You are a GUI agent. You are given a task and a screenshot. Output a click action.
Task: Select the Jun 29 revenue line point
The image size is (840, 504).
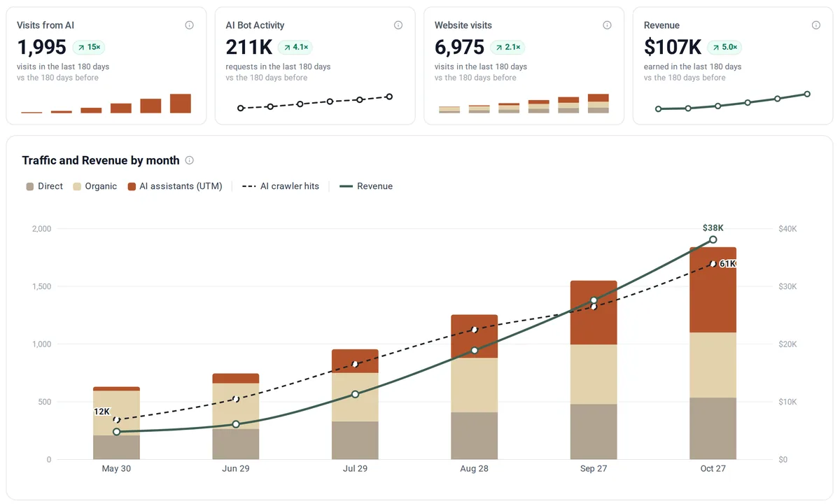[x=236, y=424]
